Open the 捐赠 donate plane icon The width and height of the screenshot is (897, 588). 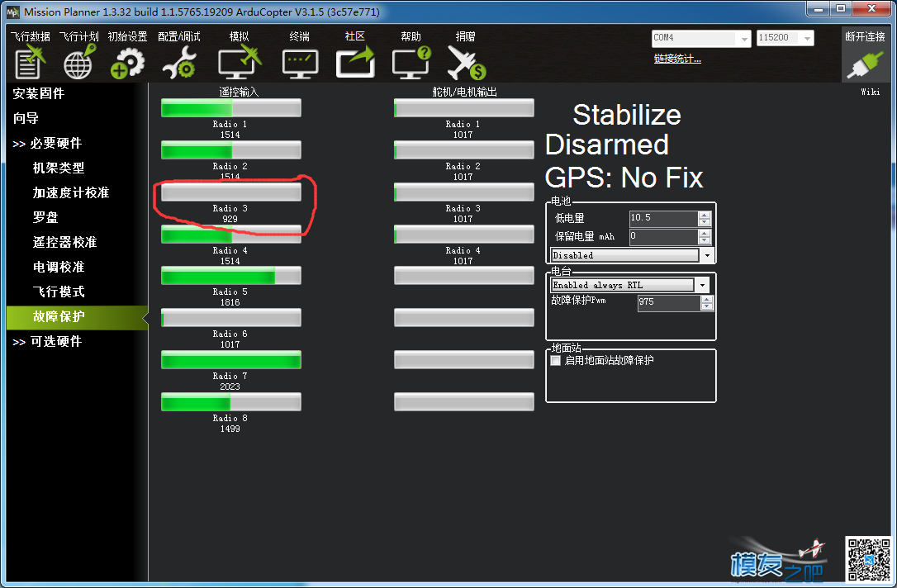pos(466,62)
